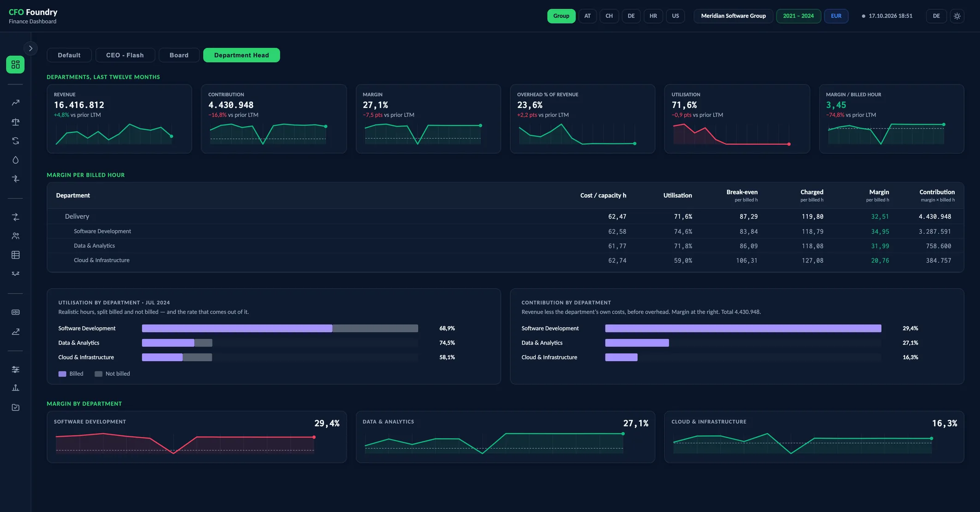Open the sliders settings icon in sidebar
Screen dimensions: 980x512
pyautogui.click(x=15, y=369)
